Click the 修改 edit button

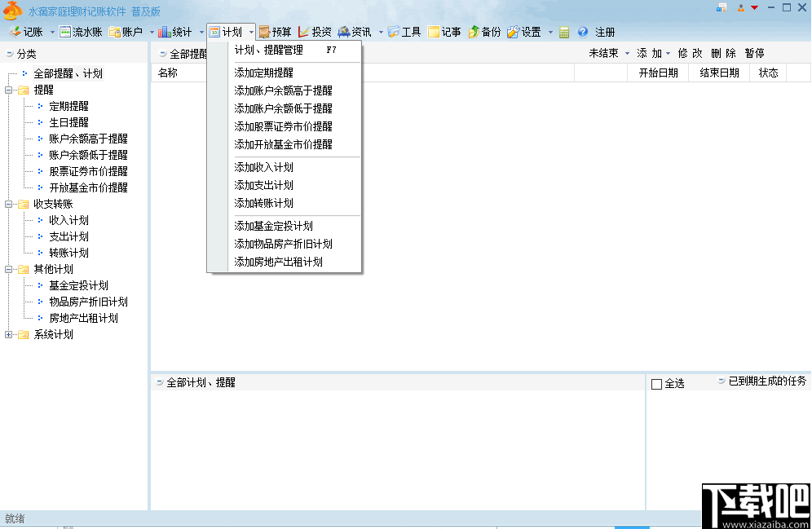(x=690, y=53)
